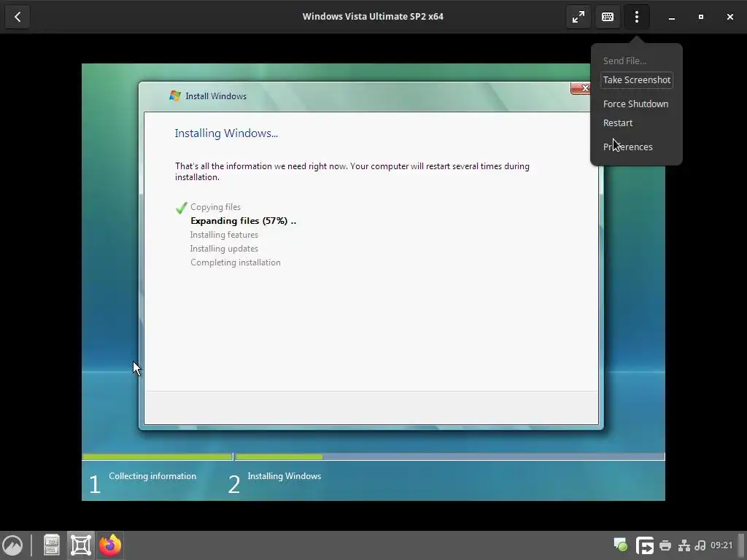The height and width of the screenshot is (560, 747).
Task: Open the file manager icon in the taskbar
Action: click(x=52, y=545)
